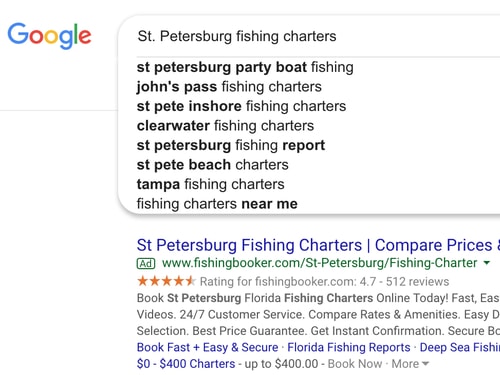The width and height of the screenshot is (500, 375).
Task: Select tampa fishing charters suggestion
Action: [211, 184]
